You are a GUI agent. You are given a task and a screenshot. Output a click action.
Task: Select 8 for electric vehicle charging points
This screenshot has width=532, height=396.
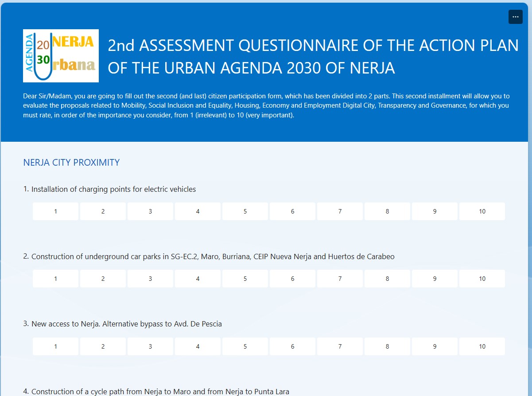pos(387,211)
